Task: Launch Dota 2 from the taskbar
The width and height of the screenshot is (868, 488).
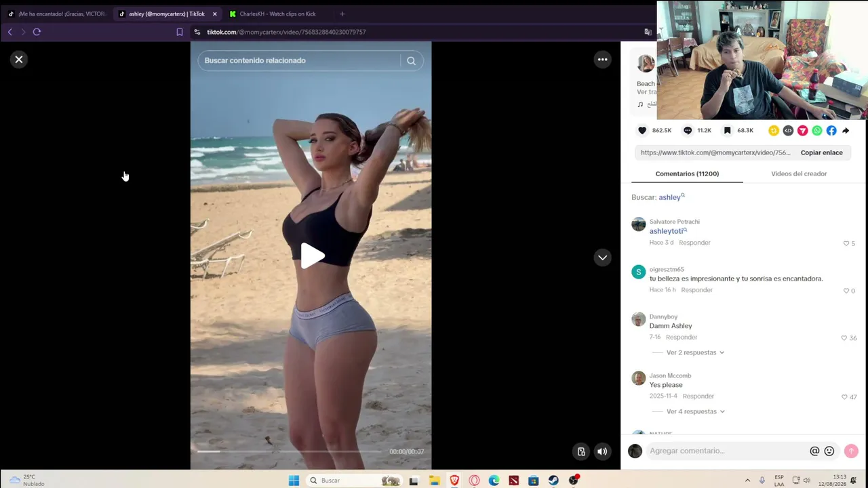Action: point(513,481)
